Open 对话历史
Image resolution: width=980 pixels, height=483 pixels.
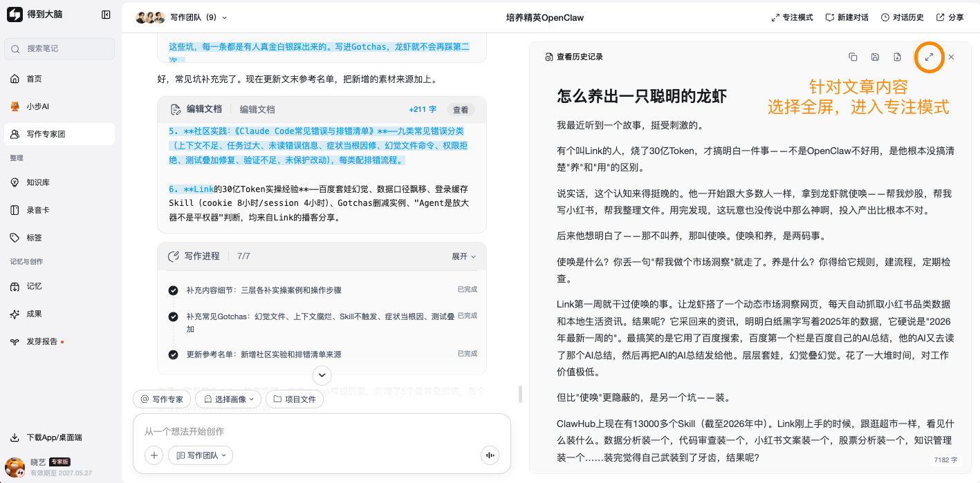(903, 17)
